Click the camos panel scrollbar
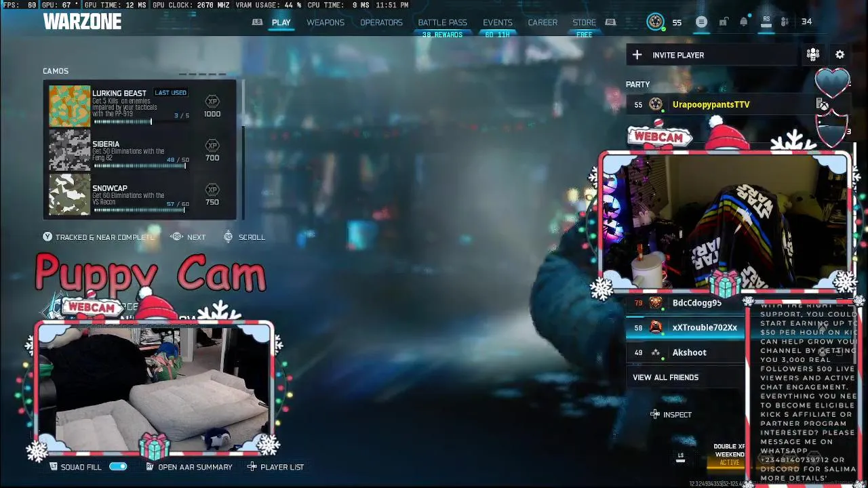The height and width of the screenshot is (488, 868). click(x=242, y=150)
